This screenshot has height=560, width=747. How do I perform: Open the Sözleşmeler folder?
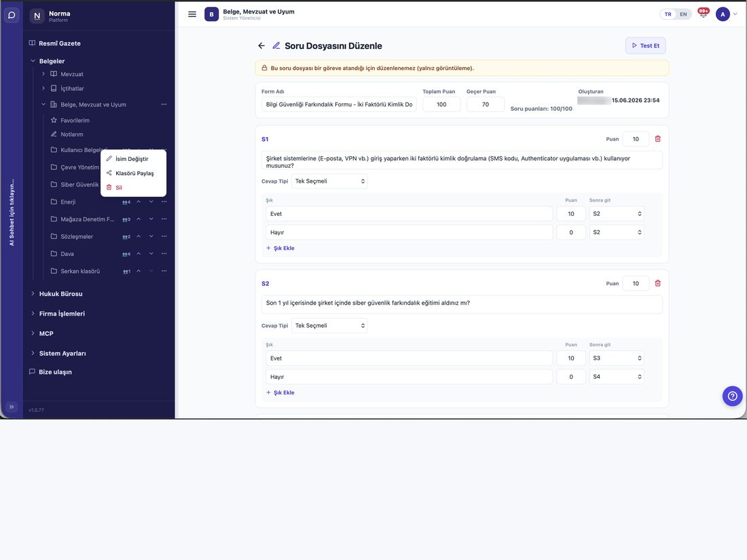pyautogui.click(x=77, y=237)
